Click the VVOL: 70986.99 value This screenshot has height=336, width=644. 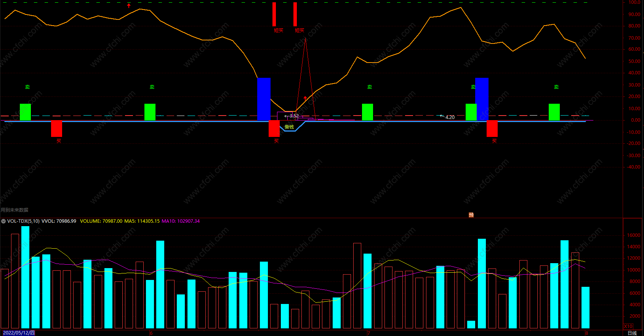click(59, 221)
